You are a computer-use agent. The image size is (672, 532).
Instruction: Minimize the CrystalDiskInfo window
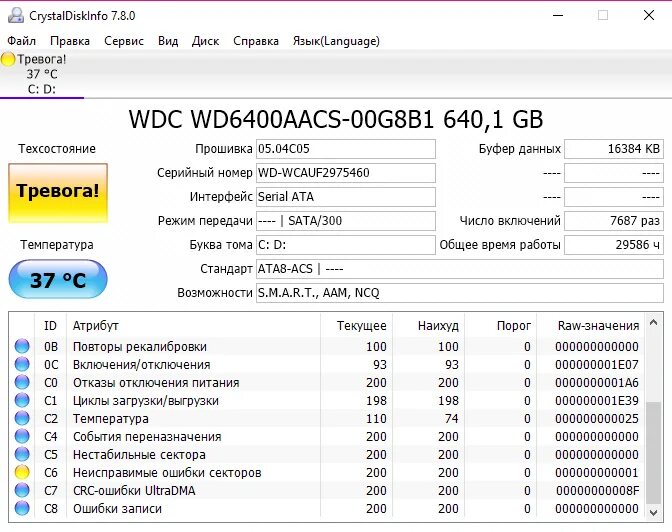point(558,15)
